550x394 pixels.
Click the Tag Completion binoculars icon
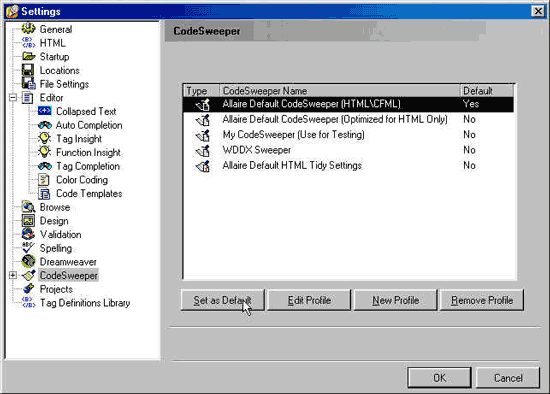point(45,166)
